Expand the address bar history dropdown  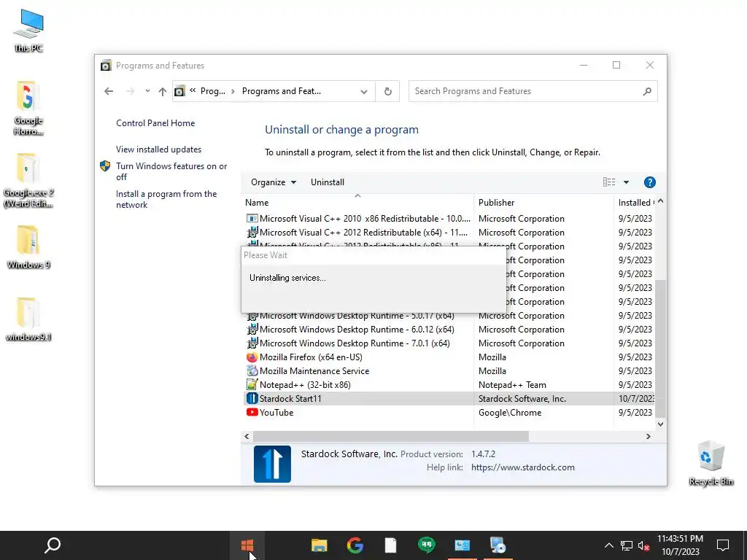pyautogui.click(x=364, y=91)
